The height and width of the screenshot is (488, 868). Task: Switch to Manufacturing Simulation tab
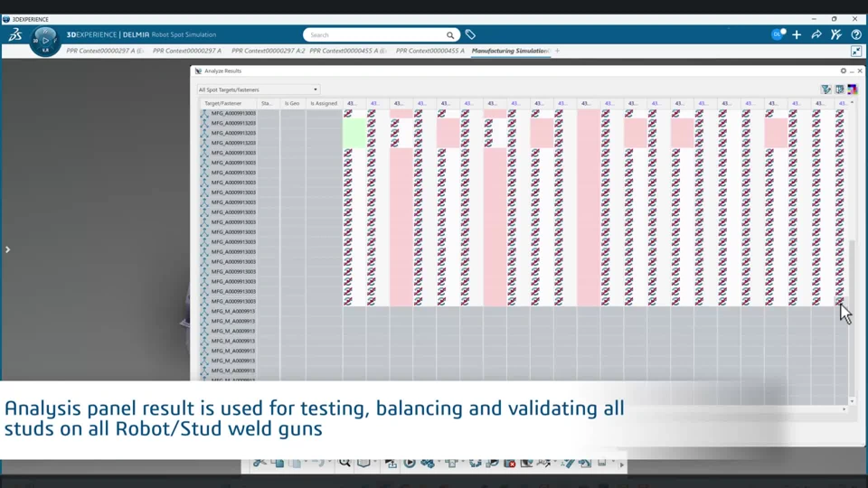coord(509,51)
